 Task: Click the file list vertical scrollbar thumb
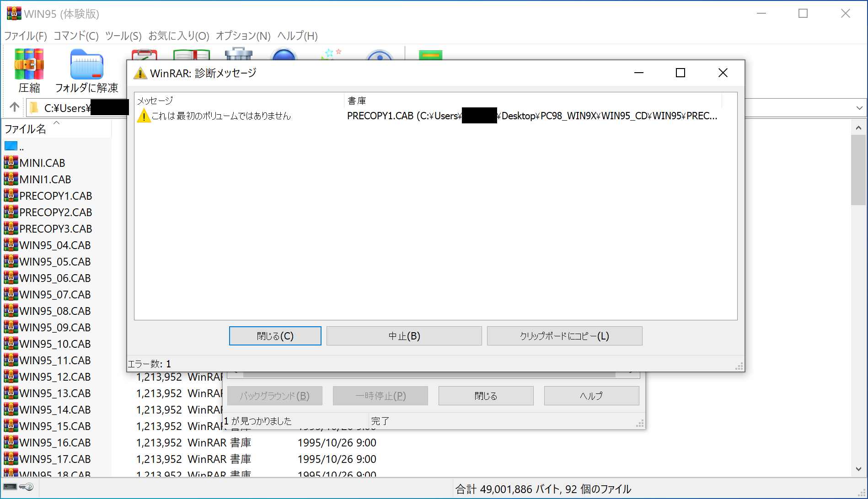pos(858,170)
